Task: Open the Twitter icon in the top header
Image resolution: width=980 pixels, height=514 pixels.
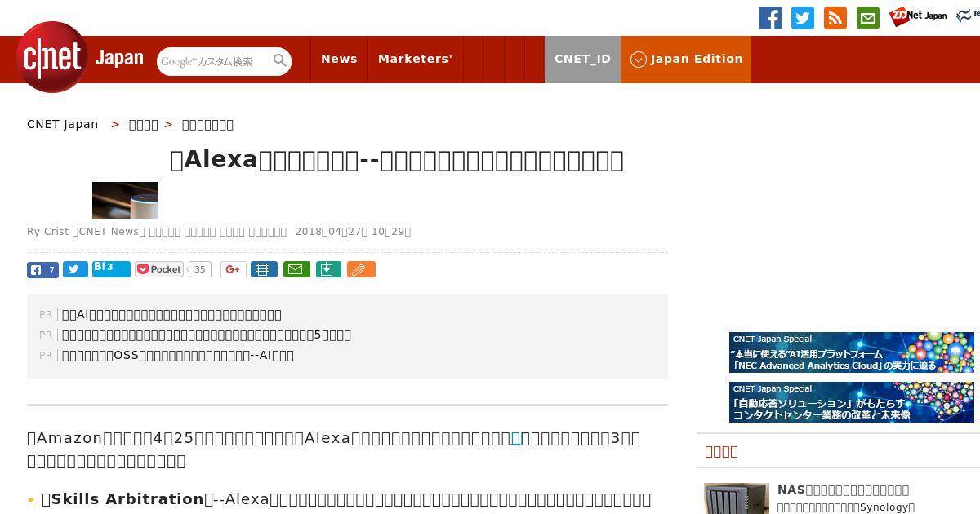Action: (x=803, y=18)
